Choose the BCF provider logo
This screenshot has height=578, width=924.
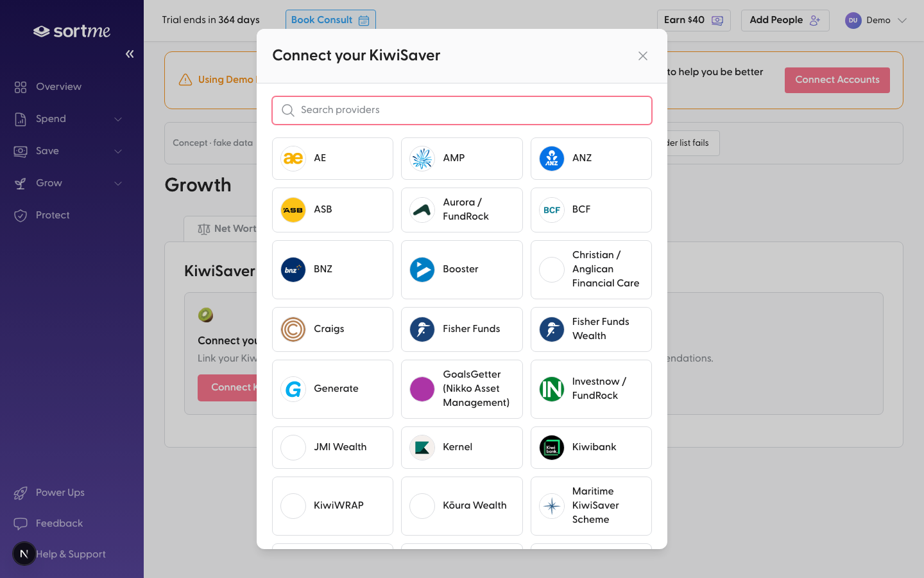click(552, 210)
